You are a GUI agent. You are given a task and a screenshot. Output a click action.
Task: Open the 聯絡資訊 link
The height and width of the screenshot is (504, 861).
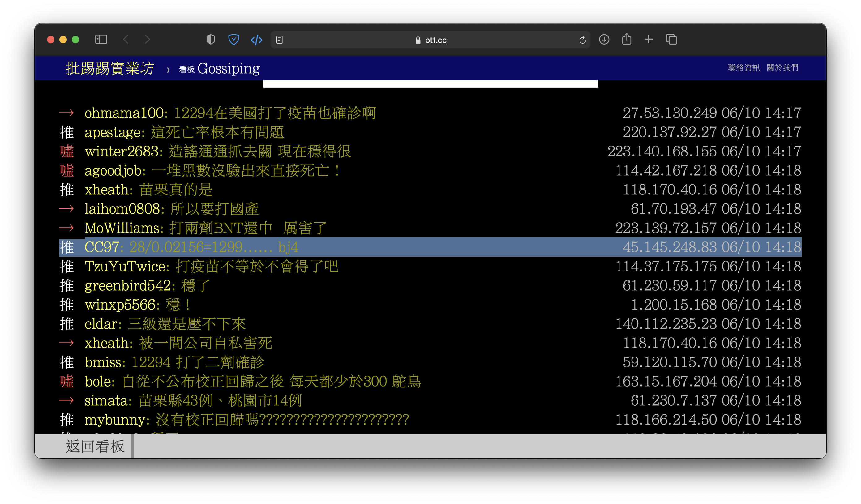tap(743, 68)
